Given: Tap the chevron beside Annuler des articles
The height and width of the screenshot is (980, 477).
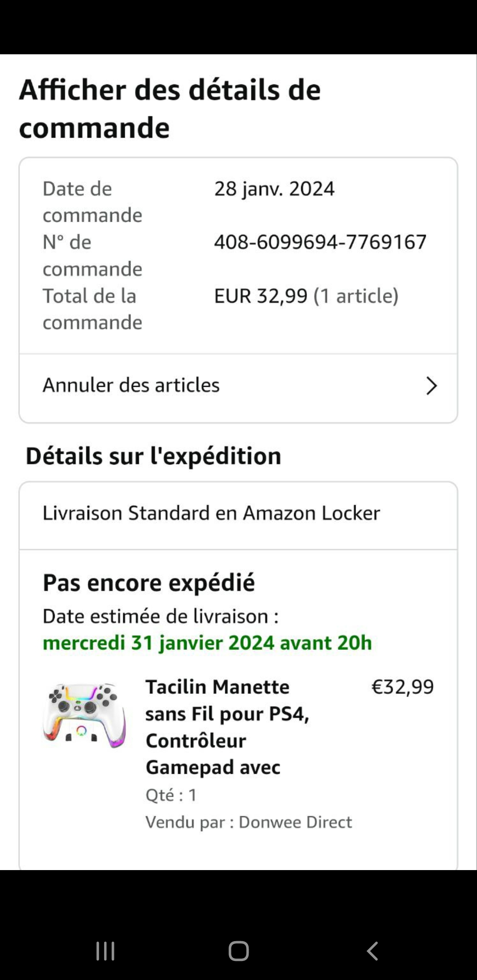Looking at the screenshot, I should click(x=431, y=385).
